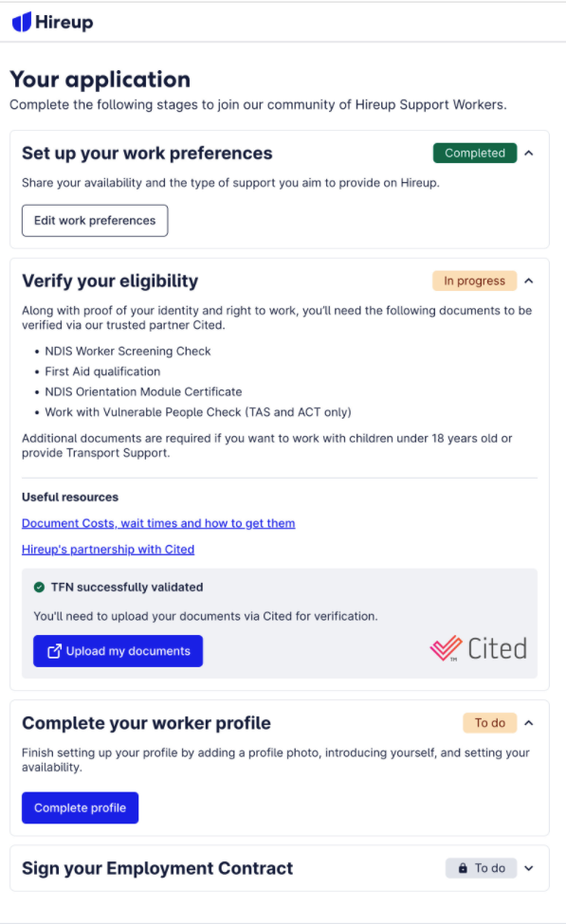Viewport: 566px width, 924px height.
Task: Click the In progress status badge
Action: pos(475,281)
